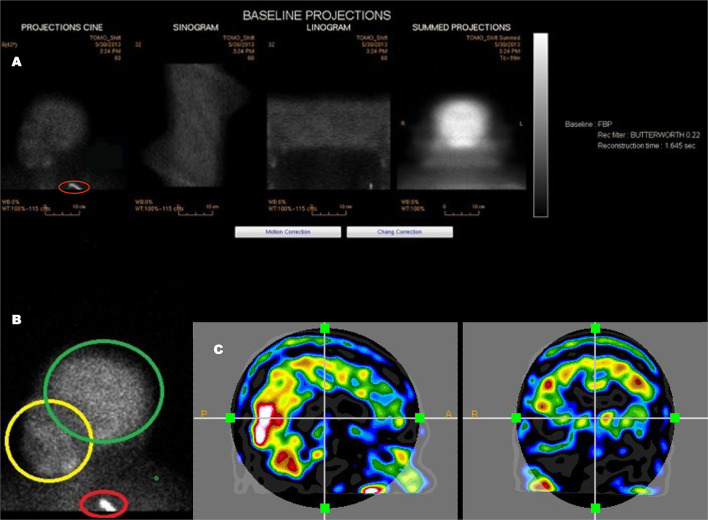The height and width of the screenshot is (520, 708).
Task: Click the Rec filter BUTTERWORTH 0.22 text
Action: tap(649, 135)
